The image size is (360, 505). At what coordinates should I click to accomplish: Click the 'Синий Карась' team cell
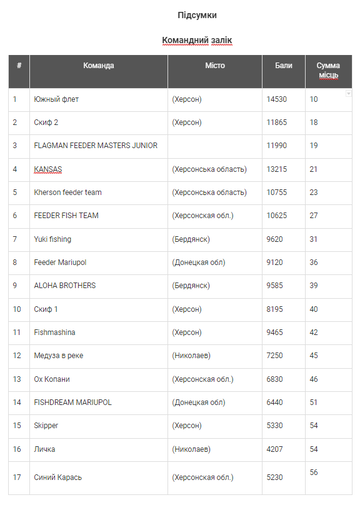tap(98, 478)
